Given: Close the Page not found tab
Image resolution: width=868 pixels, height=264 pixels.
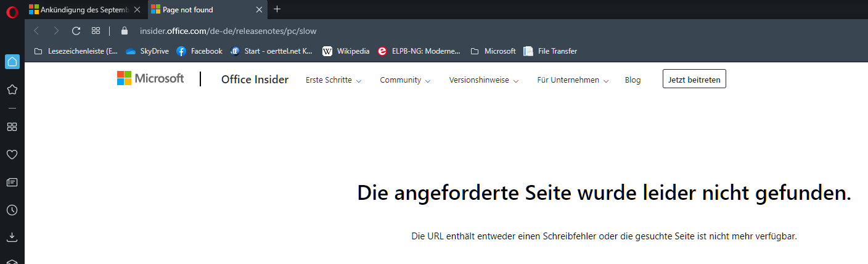Looking at the screenshot, I should [259, 10].
